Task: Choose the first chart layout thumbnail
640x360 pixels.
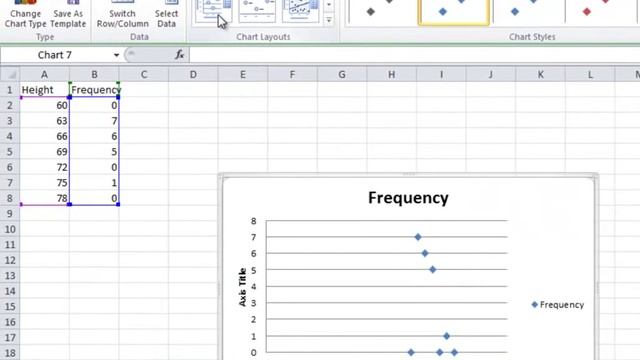Action: pyautogui.click(x=213, y=11)
